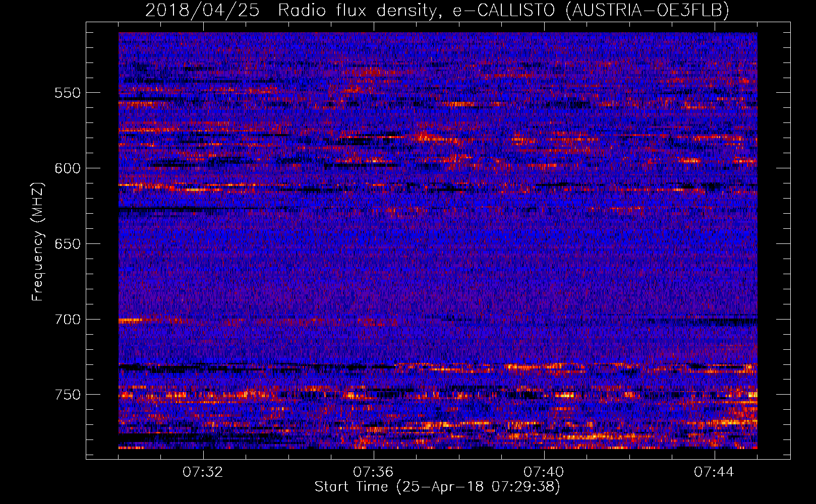816x504 pixels.
Task: Click the plot title containing e-CALLISTO
Action: click(437, 10)
